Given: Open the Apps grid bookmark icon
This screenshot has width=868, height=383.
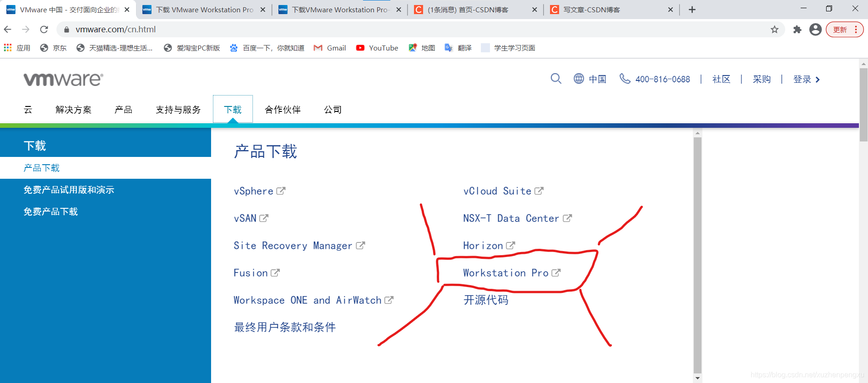Looking at the screenshot, I should (8, 47).
